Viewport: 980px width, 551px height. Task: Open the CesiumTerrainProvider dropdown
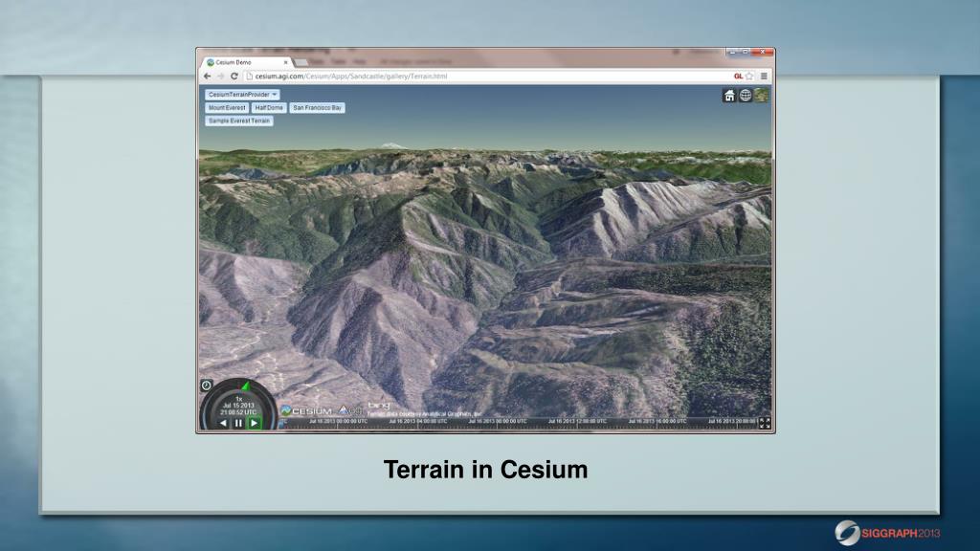click(242, 95)
